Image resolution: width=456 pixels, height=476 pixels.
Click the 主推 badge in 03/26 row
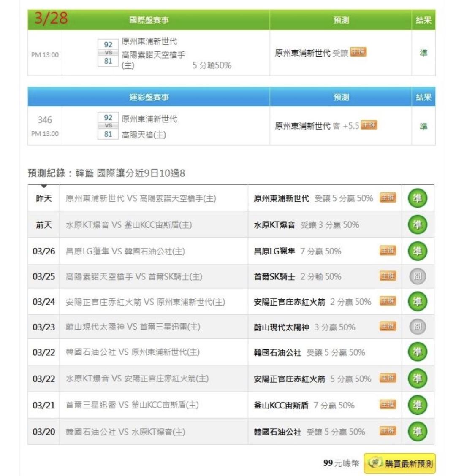tap(388, 251)
